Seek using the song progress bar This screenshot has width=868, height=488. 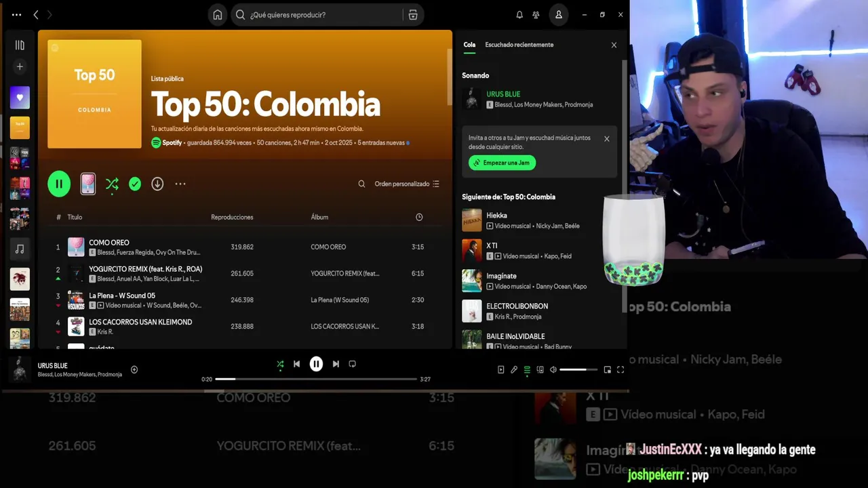click(x=316, y=379)
